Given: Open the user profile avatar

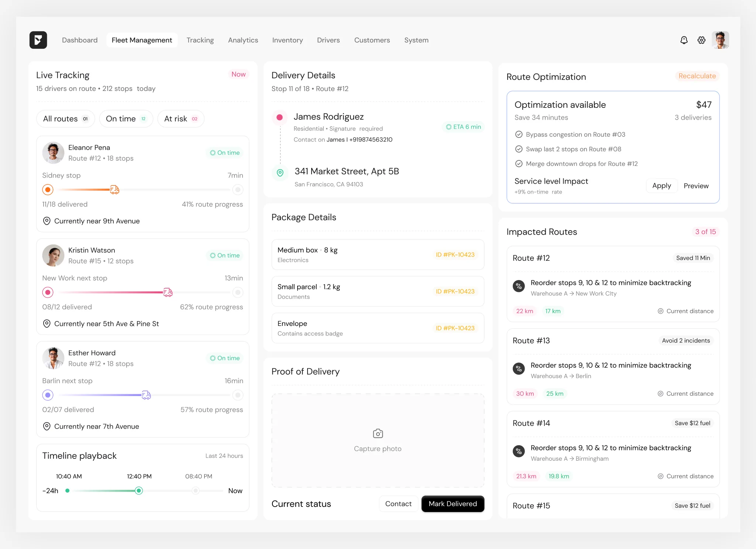Looking at the screenshot, I should [720, 40].
